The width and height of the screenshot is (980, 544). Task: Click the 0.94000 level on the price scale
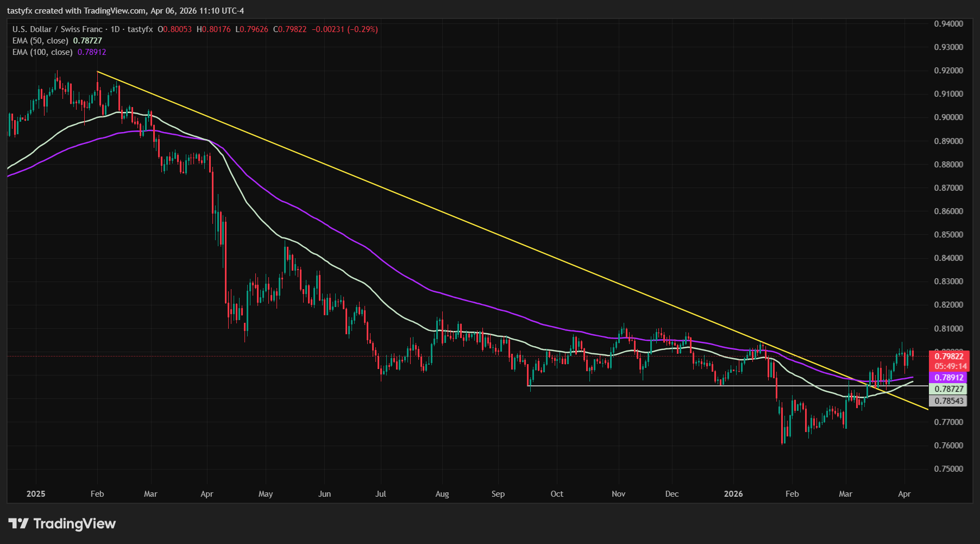948,24
